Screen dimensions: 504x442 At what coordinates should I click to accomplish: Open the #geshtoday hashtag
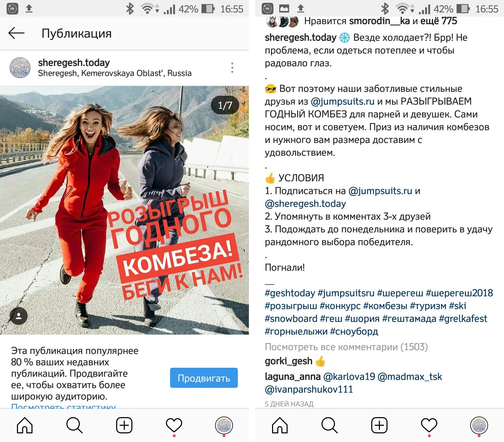click(x=290, y=293)
